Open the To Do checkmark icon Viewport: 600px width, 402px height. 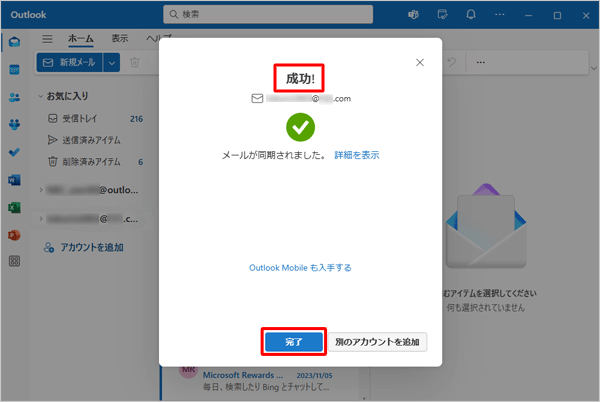14,152
